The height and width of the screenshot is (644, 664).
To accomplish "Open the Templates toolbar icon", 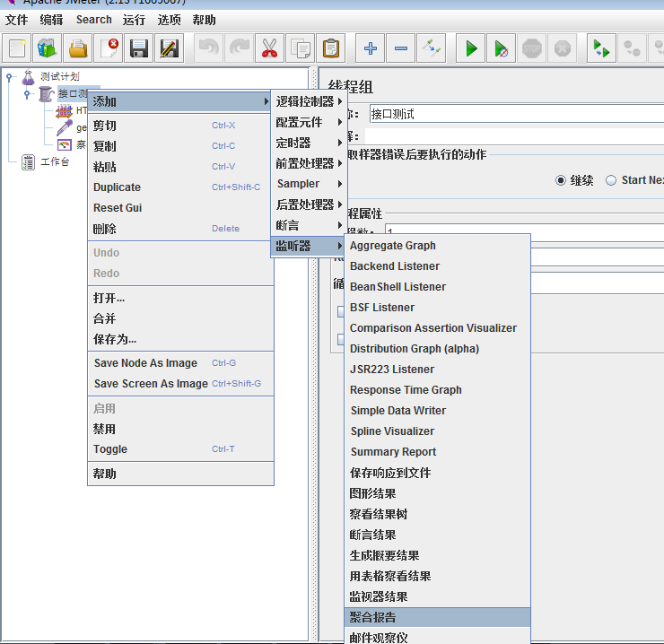I will click(x=48, y=48).
